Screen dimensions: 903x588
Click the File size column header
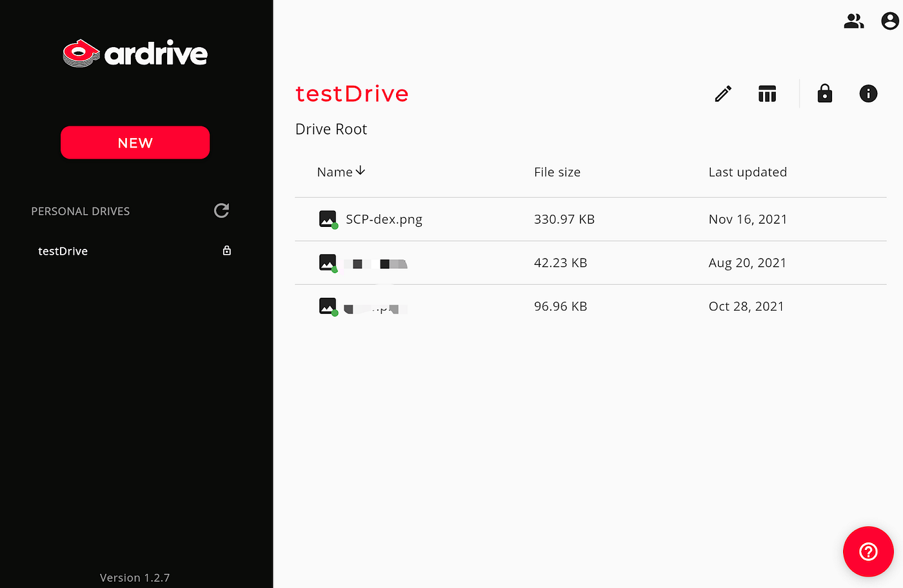(x=557, y=172)
